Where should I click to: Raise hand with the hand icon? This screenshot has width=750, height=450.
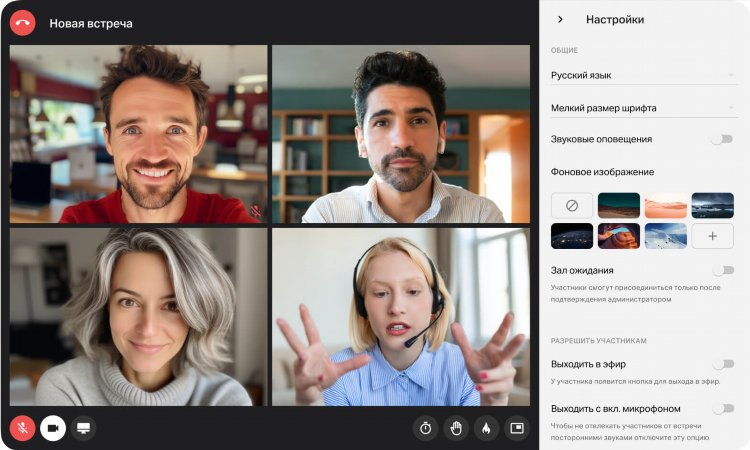point(456,428)
